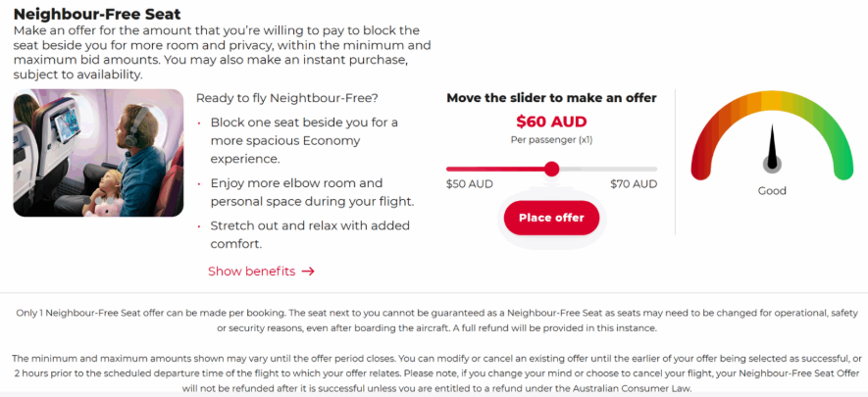This screenshot has height=397, width=868.
Task: Open the Show benefits link
Action: pos(251,272)
